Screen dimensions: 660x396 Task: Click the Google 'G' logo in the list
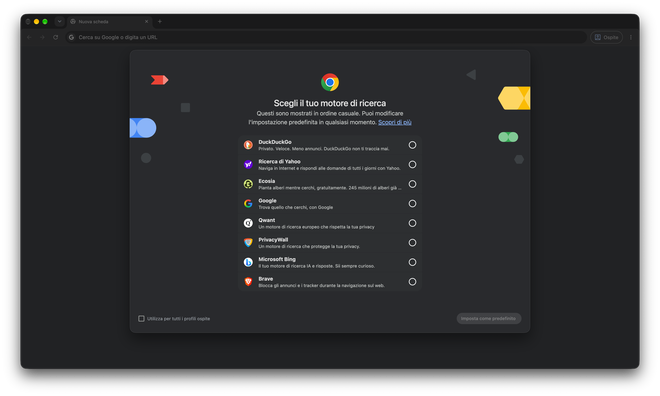[x=248, y=204]
